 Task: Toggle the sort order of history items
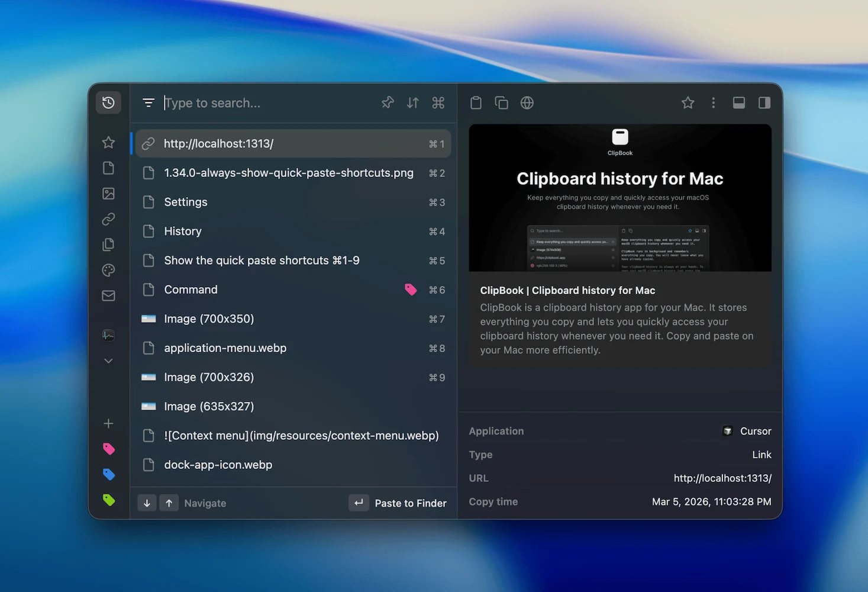(x=412, y=102)
